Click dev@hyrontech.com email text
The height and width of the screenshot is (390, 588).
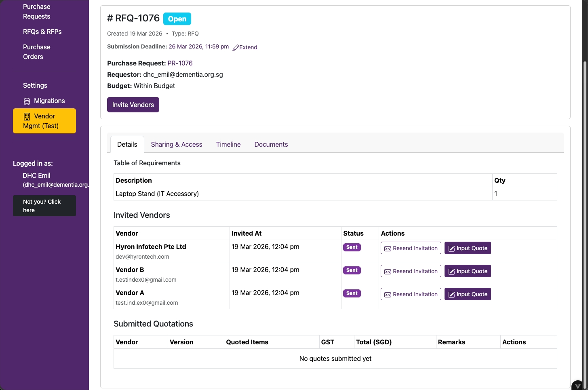point(142,257)
